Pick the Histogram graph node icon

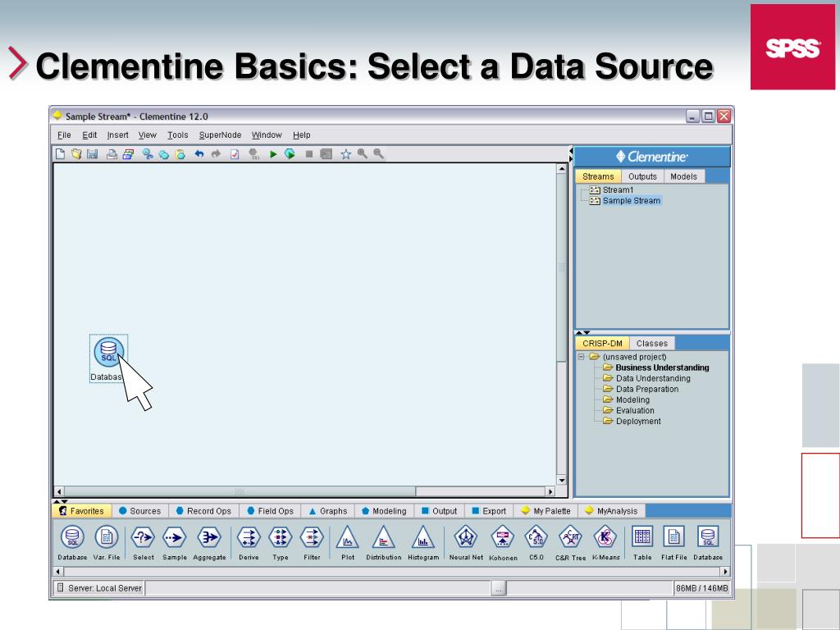tap(422, 537)
